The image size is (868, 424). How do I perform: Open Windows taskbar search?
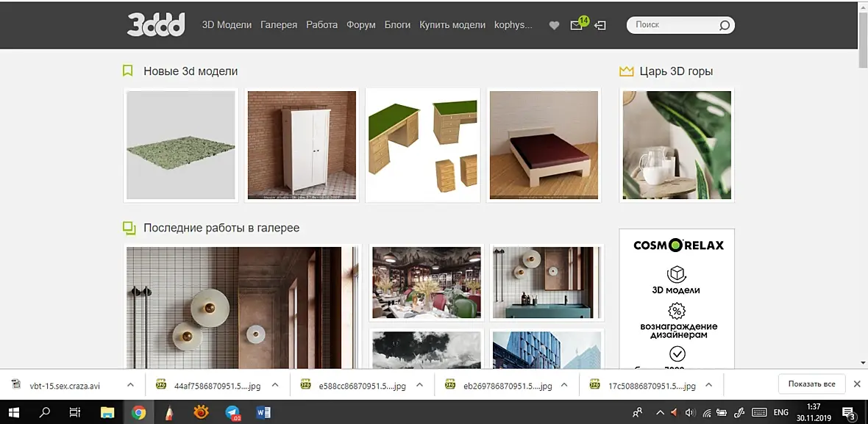[x=45, y=412]
